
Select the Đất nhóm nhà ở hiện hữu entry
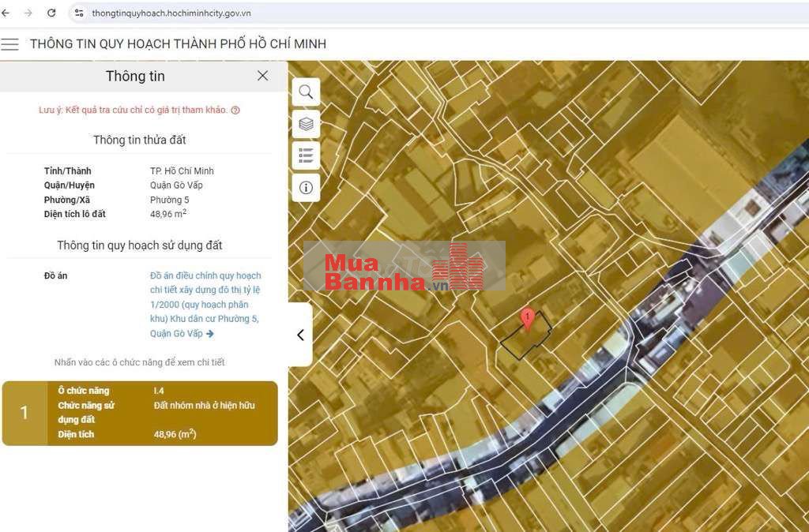[204, 405]
